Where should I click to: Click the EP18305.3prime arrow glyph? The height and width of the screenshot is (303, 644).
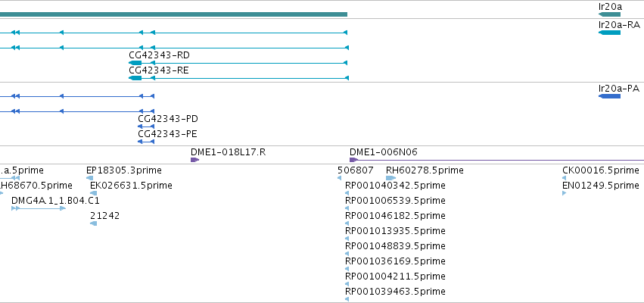pos(90,178)
